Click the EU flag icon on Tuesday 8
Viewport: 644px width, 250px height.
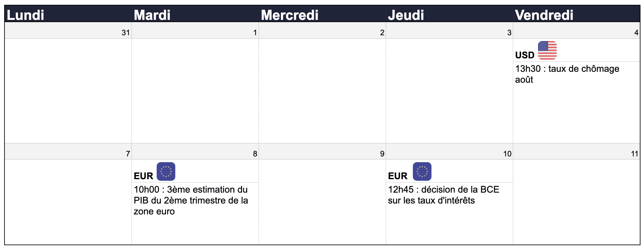(166, 171)
